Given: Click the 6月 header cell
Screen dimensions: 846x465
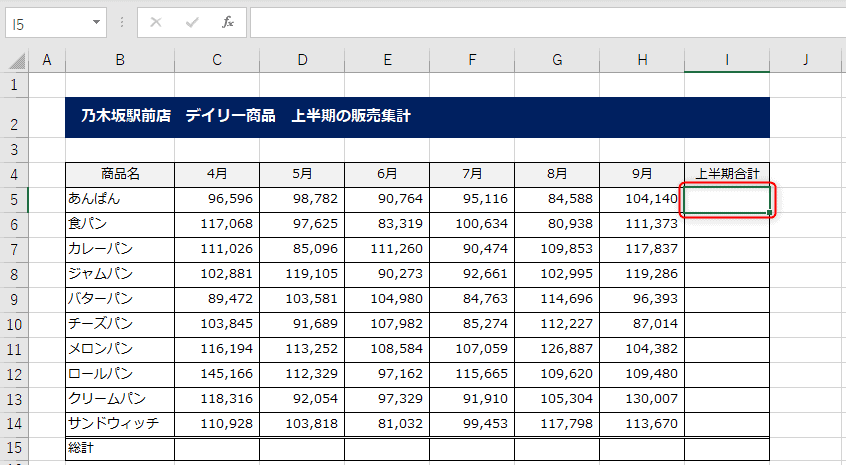Looking at the screenshot, I should pyautogui.click(x=387, y=174).
